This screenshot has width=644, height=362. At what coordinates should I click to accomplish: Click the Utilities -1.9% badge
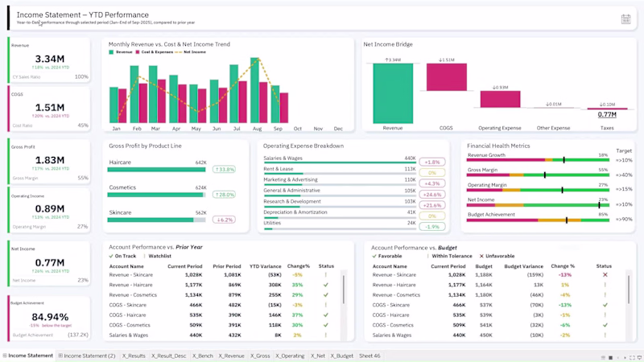[432, 227]
